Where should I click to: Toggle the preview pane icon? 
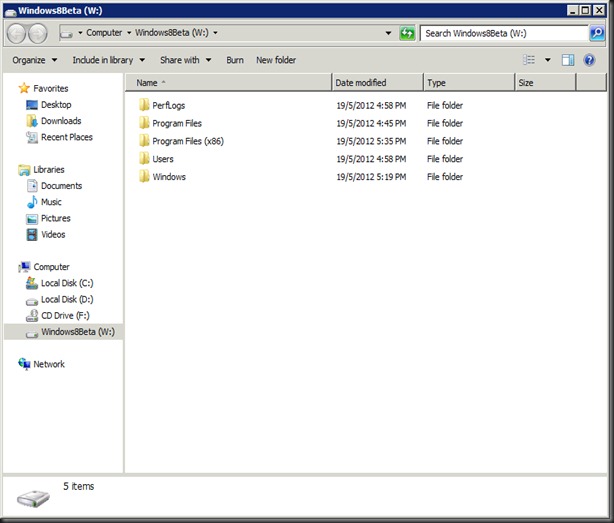point(568,60)
